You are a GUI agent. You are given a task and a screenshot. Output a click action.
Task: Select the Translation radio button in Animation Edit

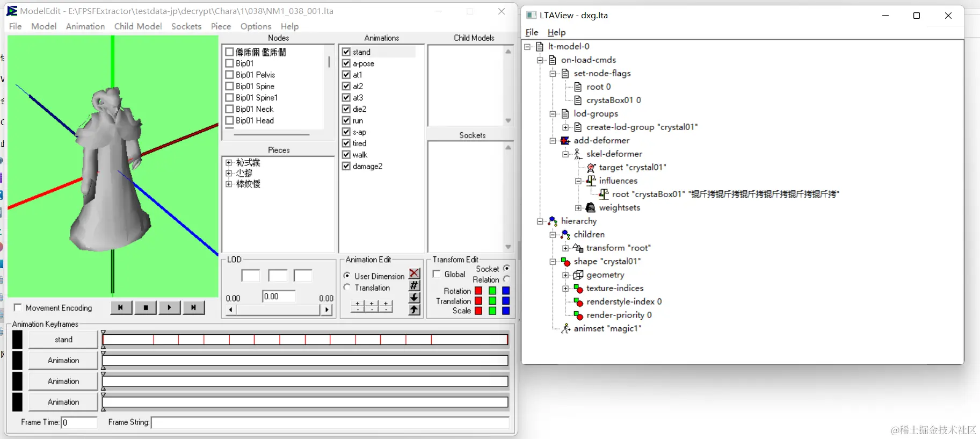tap(347, 287)
